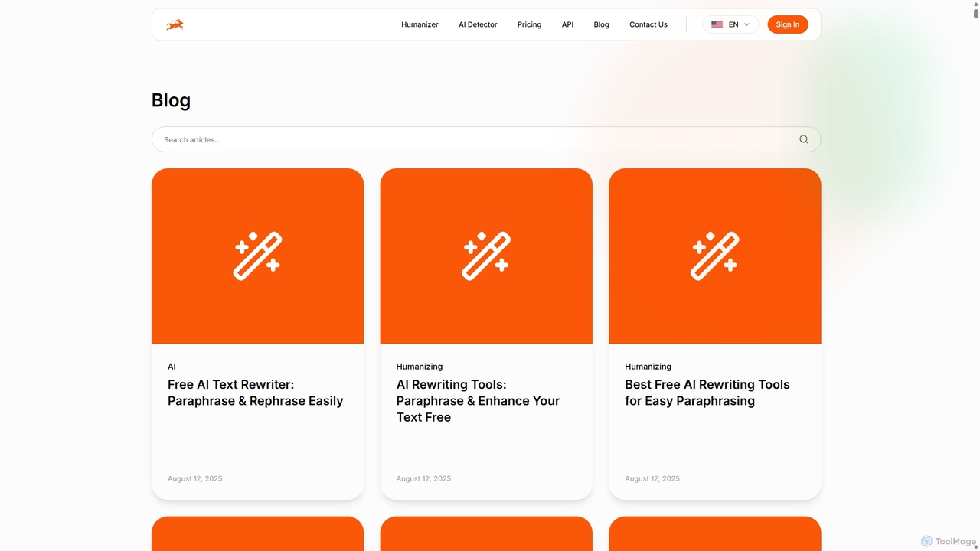Open the Humanizer nav item
Screen dimensions: 980x551
420,24
